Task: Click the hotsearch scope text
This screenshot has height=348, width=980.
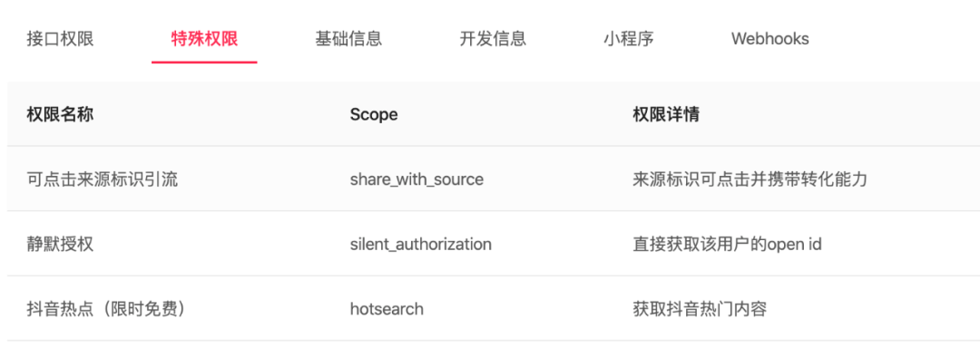Action: 387,309
